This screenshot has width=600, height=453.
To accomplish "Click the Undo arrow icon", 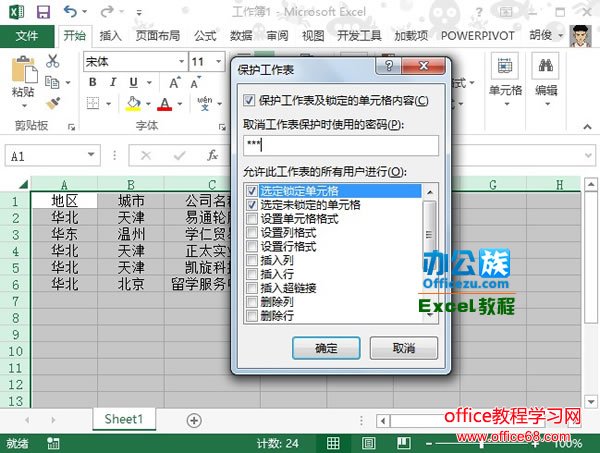I will 70,11.
